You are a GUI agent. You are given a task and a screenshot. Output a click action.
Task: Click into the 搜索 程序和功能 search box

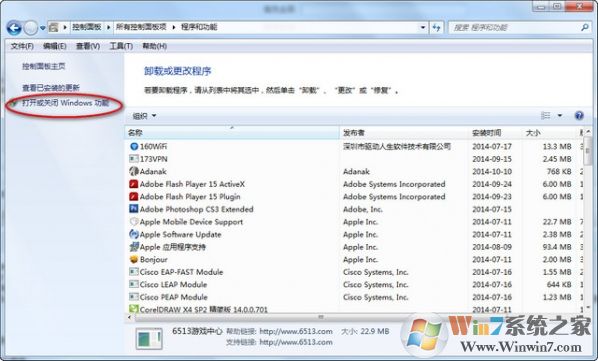pos(515,27)
